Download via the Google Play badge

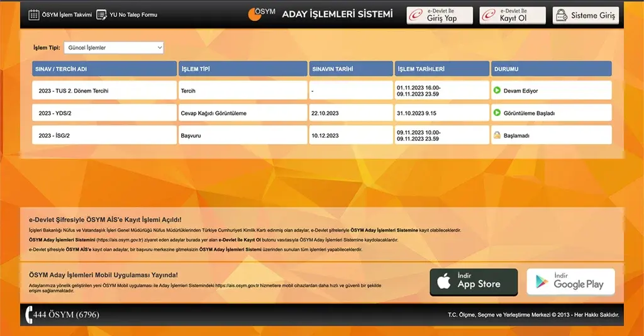(570, 282)
